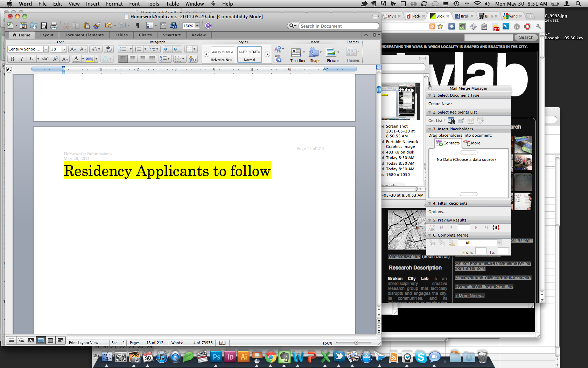The width and height of the screenshot is (588, 368).
Task: Justify the text alignment
Action: 152,59
